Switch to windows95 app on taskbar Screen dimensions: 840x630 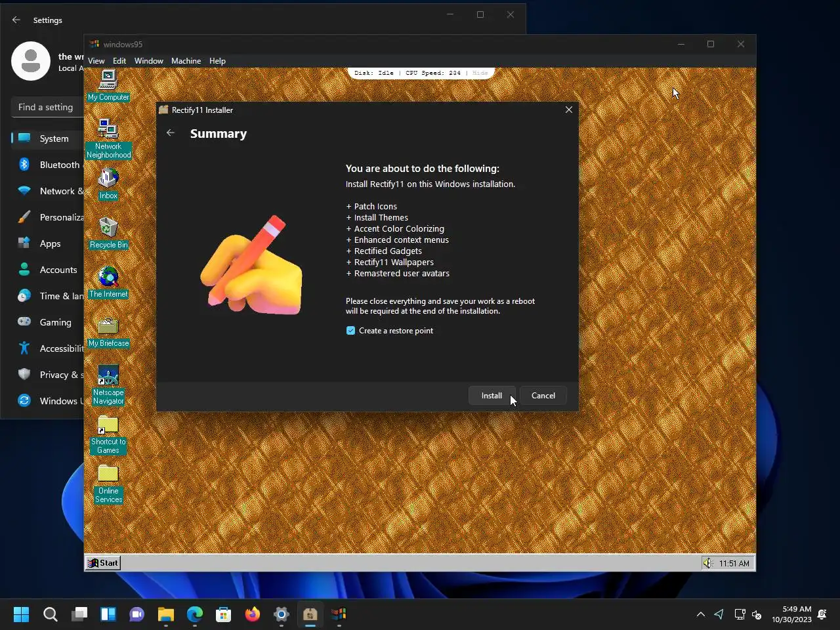339,614
